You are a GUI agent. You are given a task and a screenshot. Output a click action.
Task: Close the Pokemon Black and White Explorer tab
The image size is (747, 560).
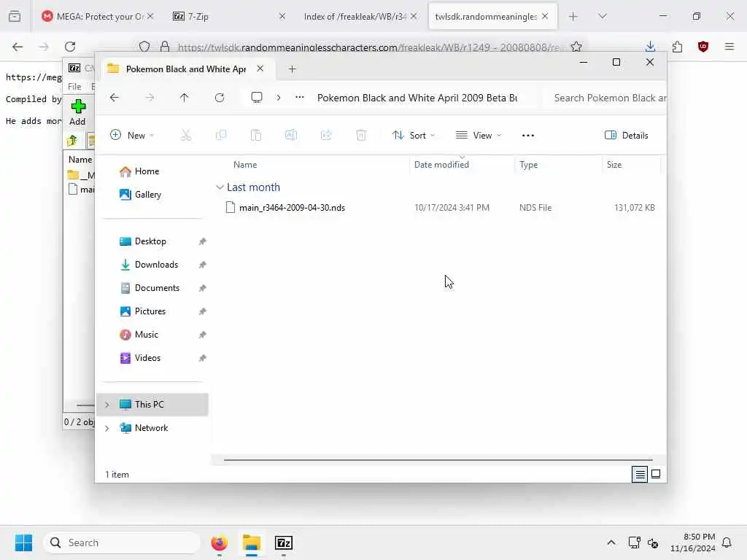[x=260, y=69]
